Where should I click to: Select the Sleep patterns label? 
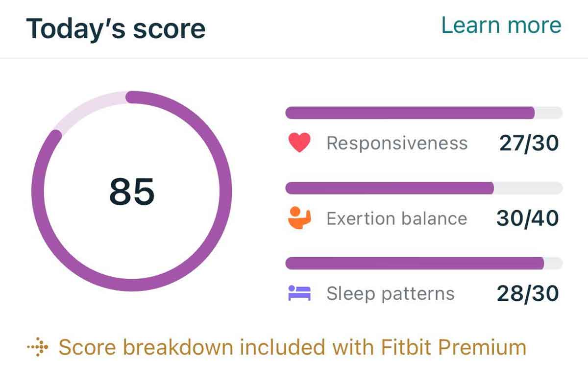[x=391, y=293]
